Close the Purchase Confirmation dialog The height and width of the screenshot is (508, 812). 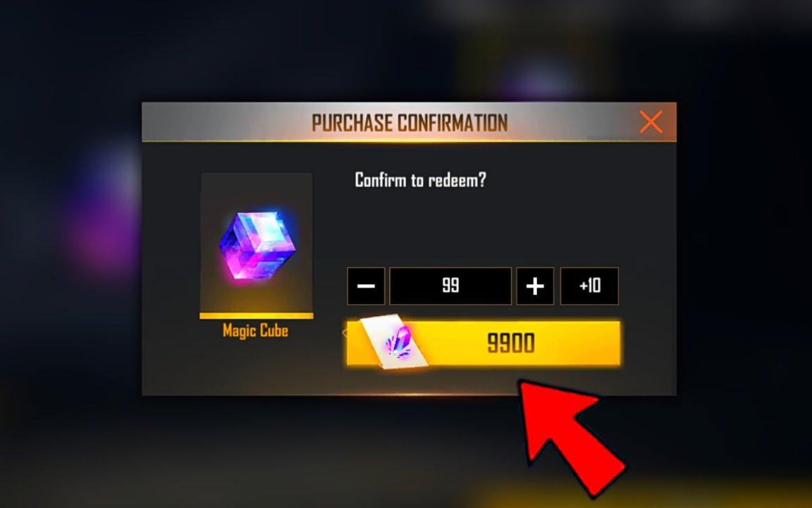pos(651,122)
